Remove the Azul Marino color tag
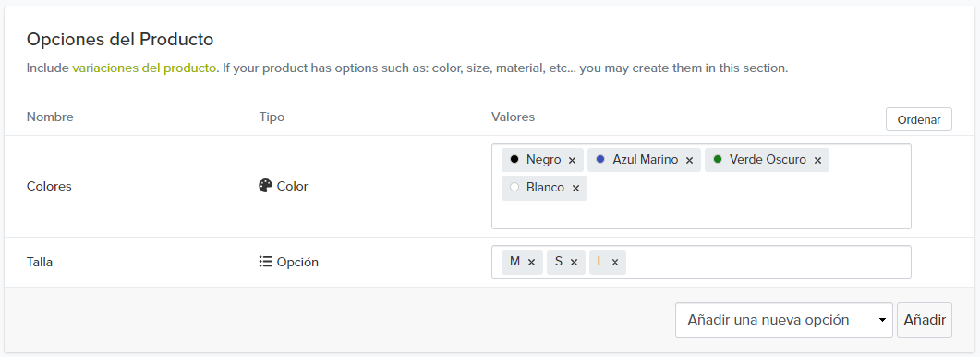 click(x=689, y=160)
